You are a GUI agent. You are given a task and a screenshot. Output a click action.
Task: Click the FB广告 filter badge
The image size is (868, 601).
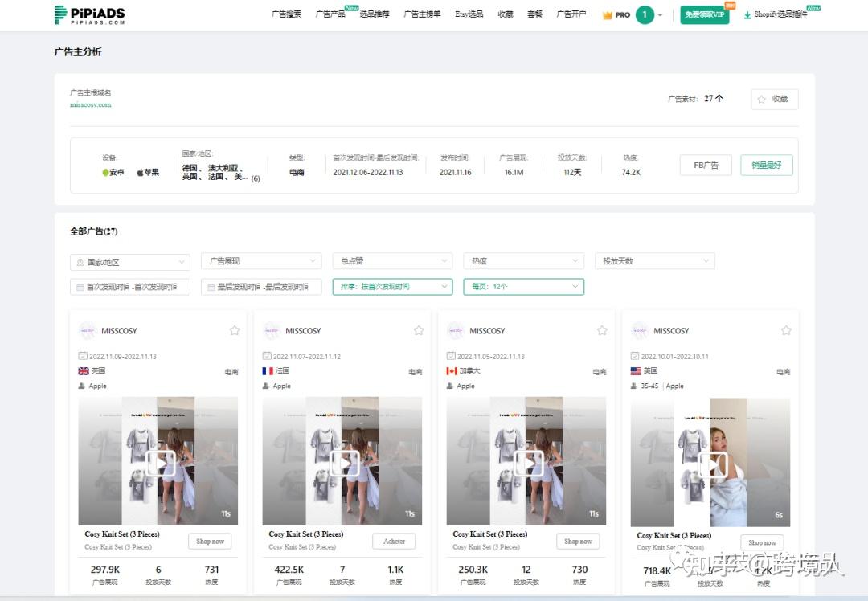[x=706, y=164]
